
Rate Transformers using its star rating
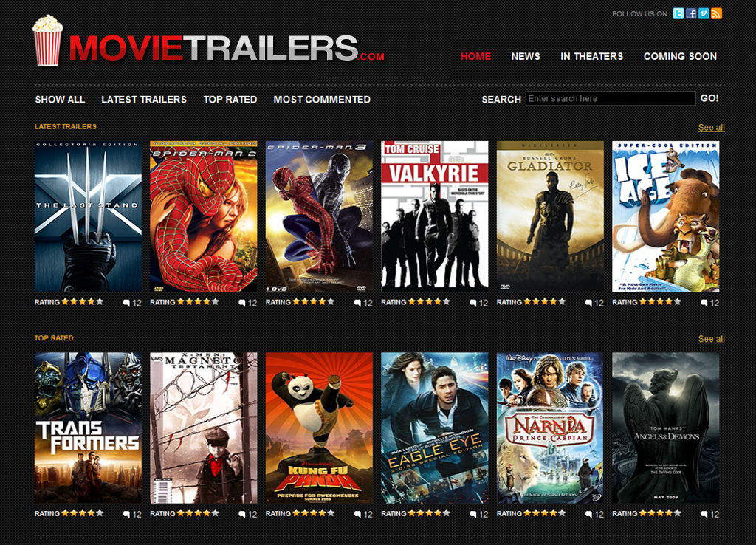pyautogui.click(x=83, y=513)
